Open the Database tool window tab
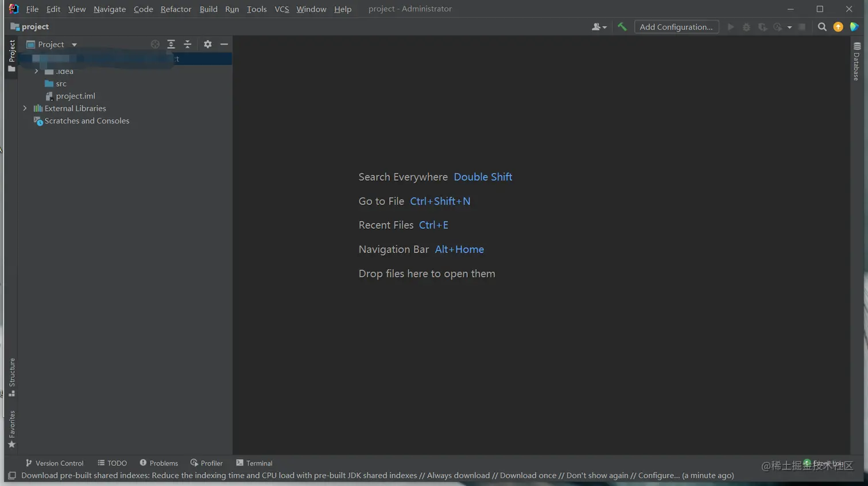 point(857,61)
